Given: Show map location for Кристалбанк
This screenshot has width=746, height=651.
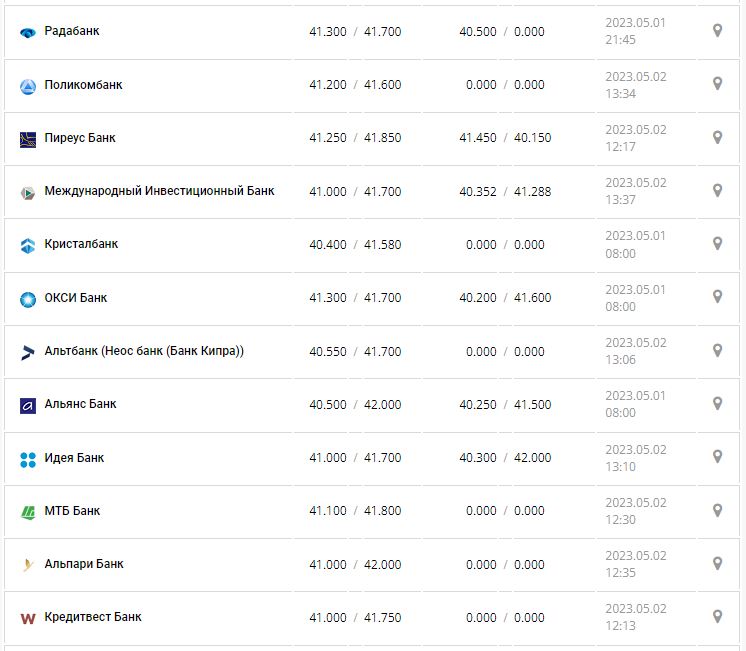Looking at the screenshot, I should (717, 244).
